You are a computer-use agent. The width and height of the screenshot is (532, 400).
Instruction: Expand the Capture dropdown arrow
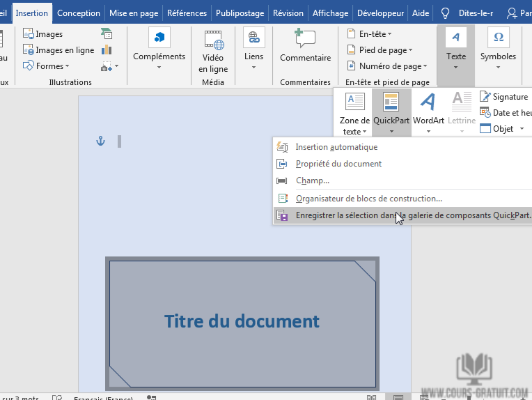(x=117, y=66)
